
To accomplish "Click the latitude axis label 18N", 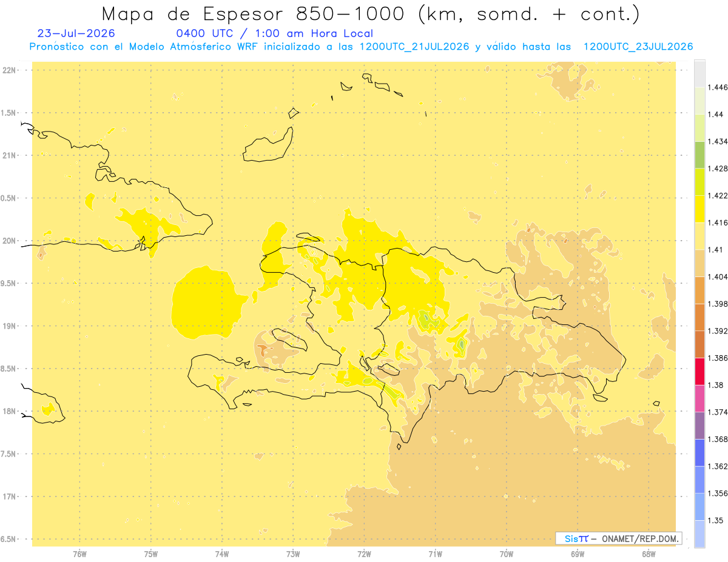I will (x=10, y=412).
